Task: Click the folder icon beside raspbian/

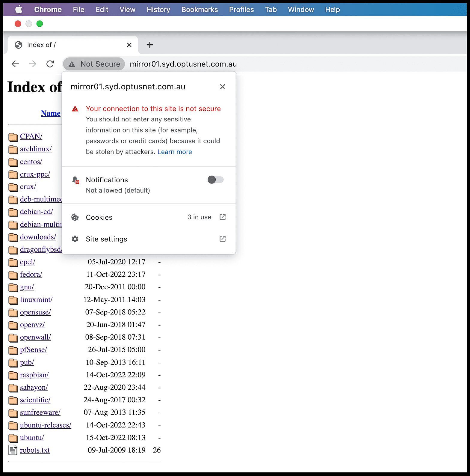Action: [13, 375]
